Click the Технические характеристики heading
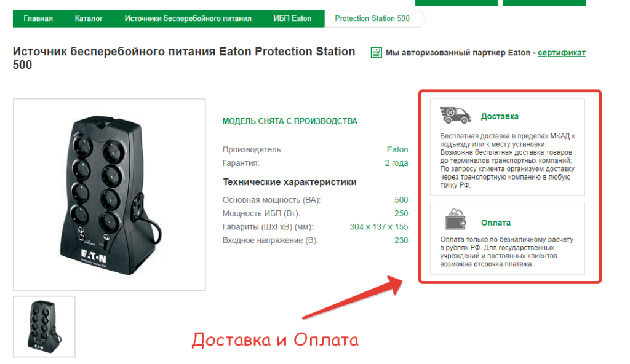 point(290,182)
